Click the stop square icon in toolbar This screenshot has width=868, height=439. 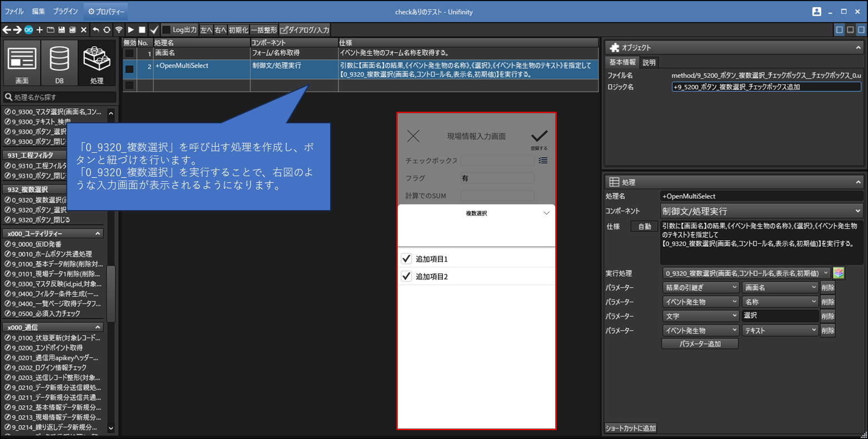[142, 30]
